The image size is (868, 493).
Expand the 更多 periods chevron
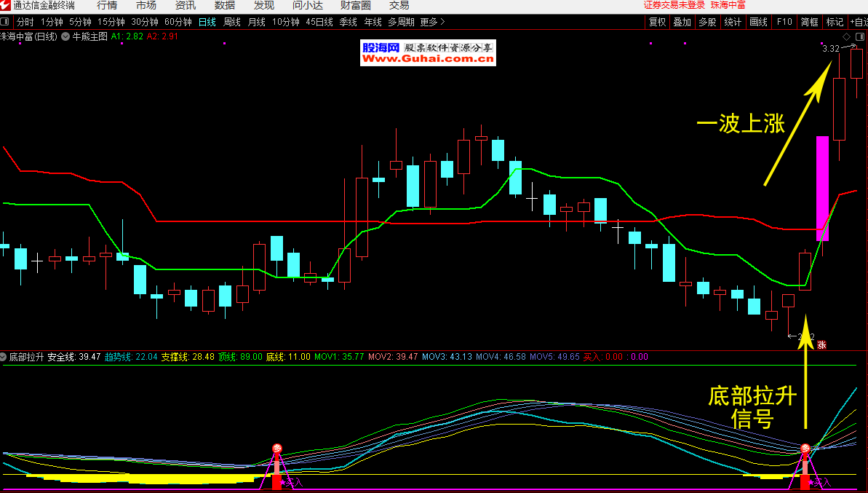(442, 22)
